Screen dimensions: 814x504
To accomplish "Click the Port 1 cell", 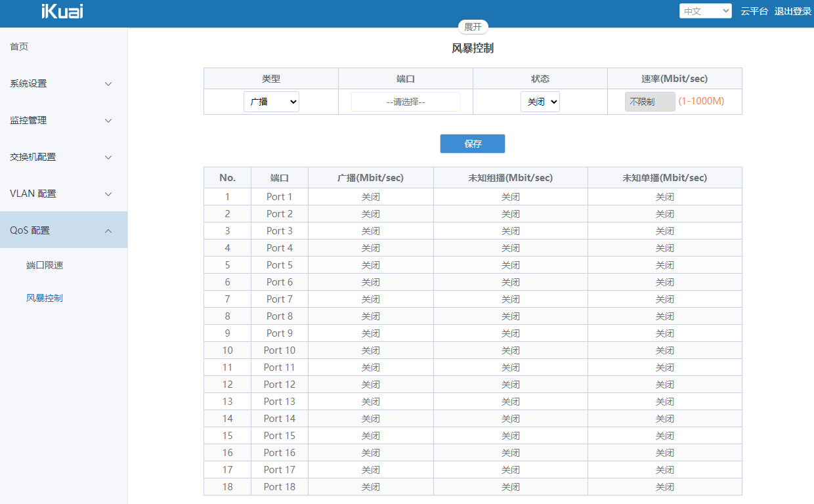I will point(280,197).
